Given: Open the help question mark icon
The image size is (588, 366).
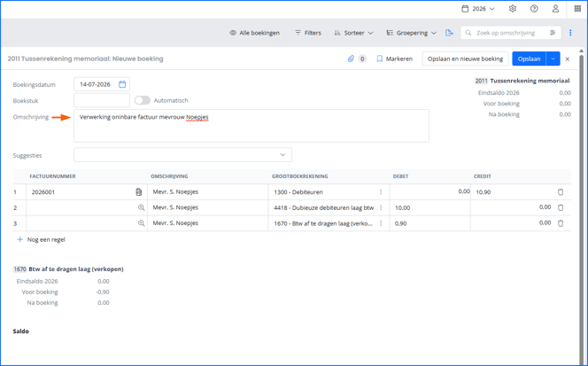Looking at the screenshot, I should click(x=534, y=9).
